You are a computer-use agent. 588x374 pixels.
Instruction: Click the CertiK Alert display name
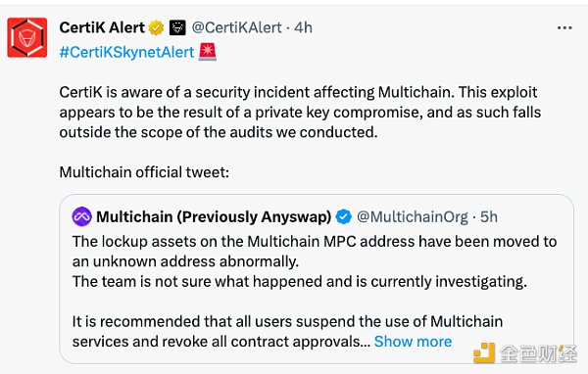(102, 27)
